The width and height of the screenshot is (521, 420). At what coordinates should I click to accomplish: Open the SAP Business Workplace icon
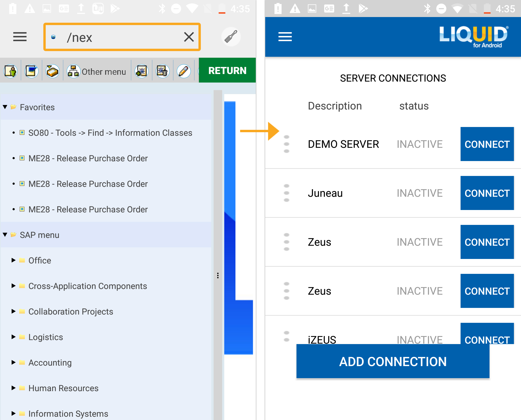click(52, 71)
